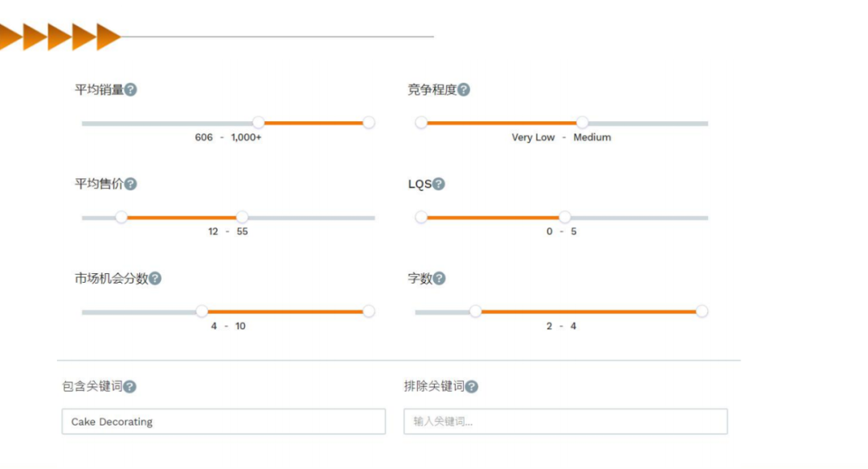Show help for 市场机会分数

[x=155, y=278]
